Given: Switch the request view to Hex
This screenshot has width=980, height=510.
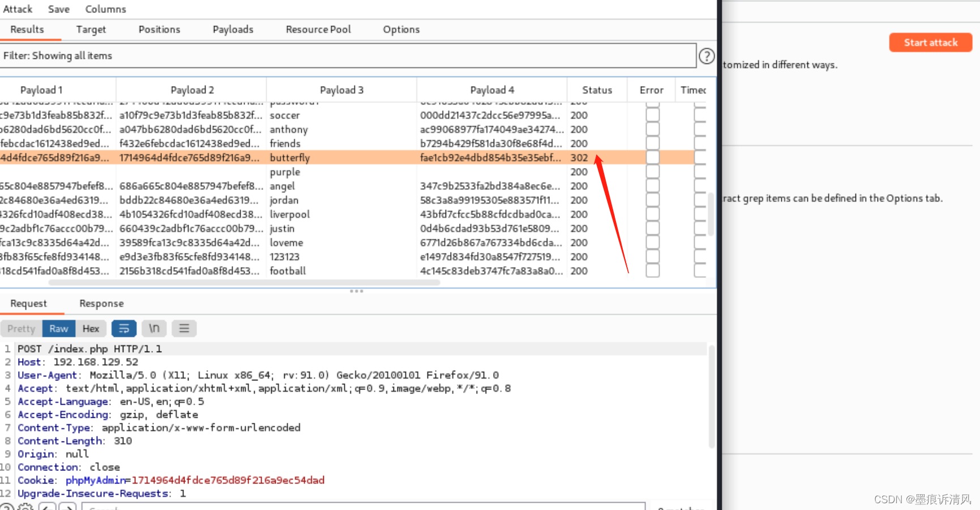Looking at the screenshot, I should click(x=91, y=328).
